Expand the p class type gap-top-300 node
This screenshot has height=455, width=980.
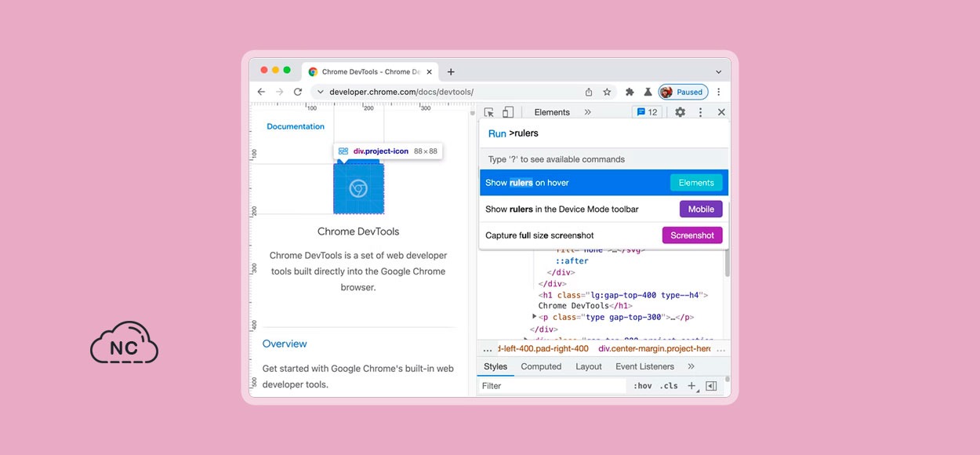(535, 316)
